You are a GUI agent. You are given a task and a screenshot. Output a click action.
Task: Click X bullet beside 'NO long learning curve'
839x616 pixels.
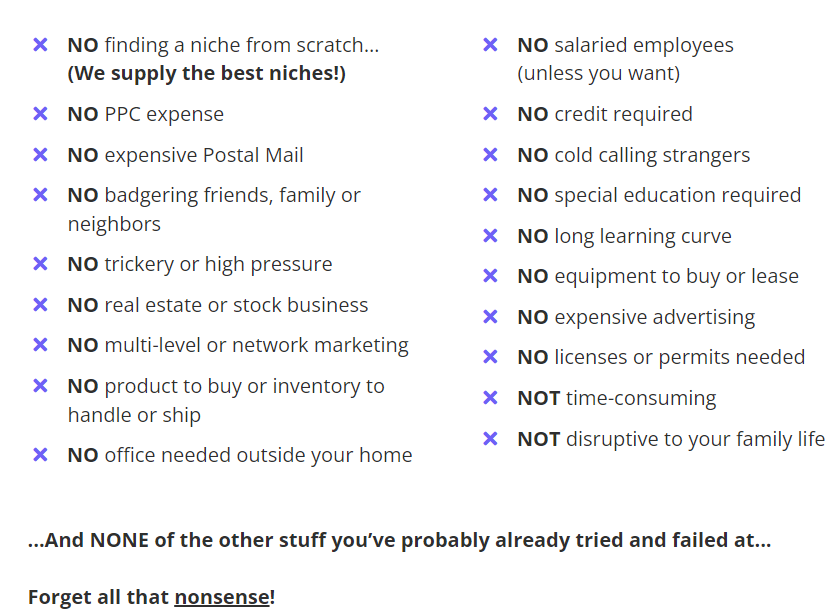[490, 236]
